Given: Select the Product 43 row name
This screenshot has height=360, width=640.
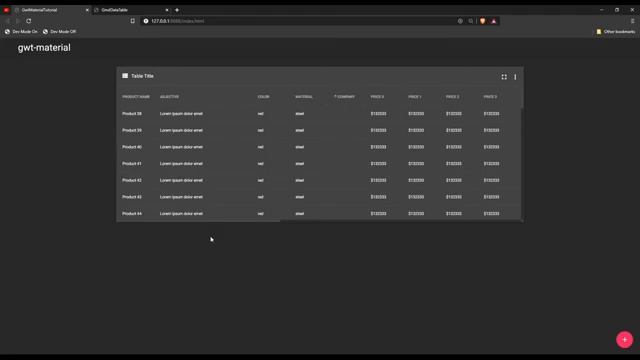Looking at the screenshot, I should 132,197.
